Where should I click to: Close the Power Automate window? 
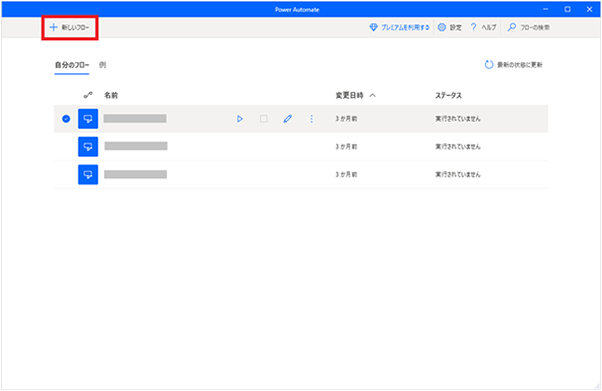point(590,9)
